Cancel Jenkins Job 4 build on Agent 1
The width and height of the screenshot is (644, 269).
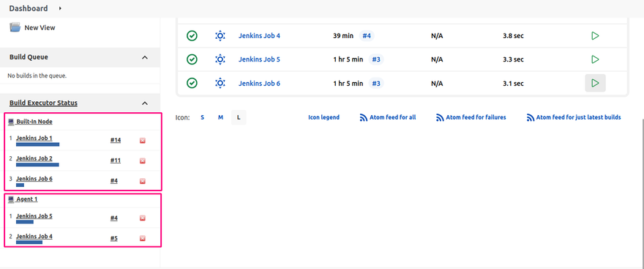pos(143,238)
